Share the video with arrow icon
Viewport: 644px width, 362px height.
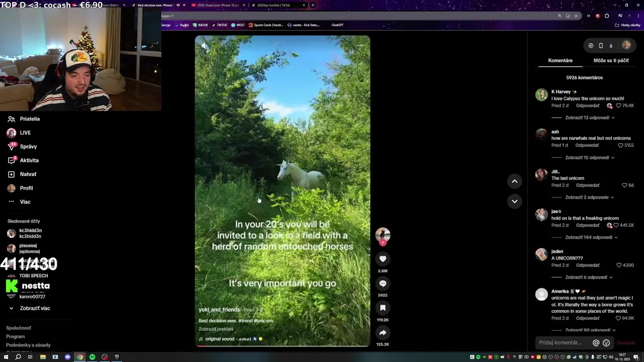coord(383,332)
